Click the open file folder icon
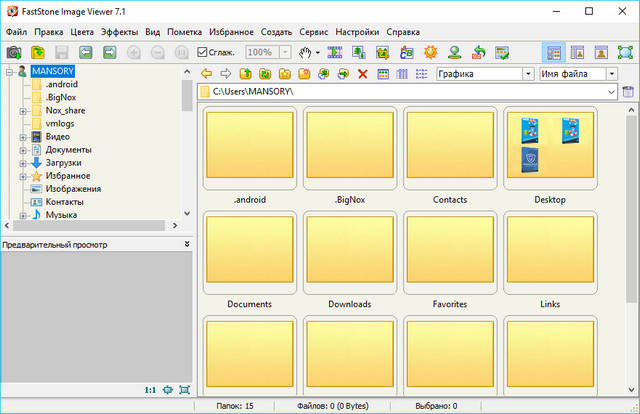640x414 pixels. tap(37, 52)
